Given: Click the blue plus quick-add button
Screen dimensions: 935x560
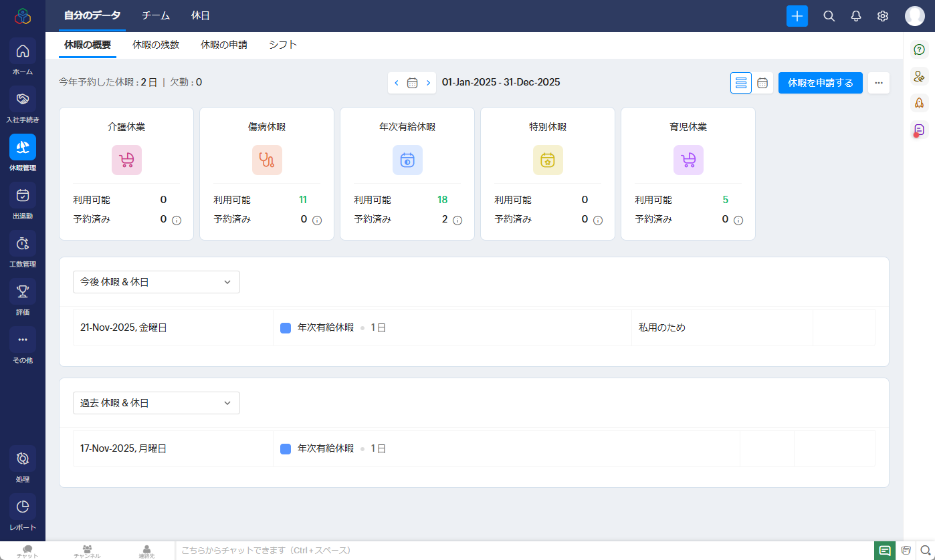Looking at the screenshot, I should tap(797, 16).
